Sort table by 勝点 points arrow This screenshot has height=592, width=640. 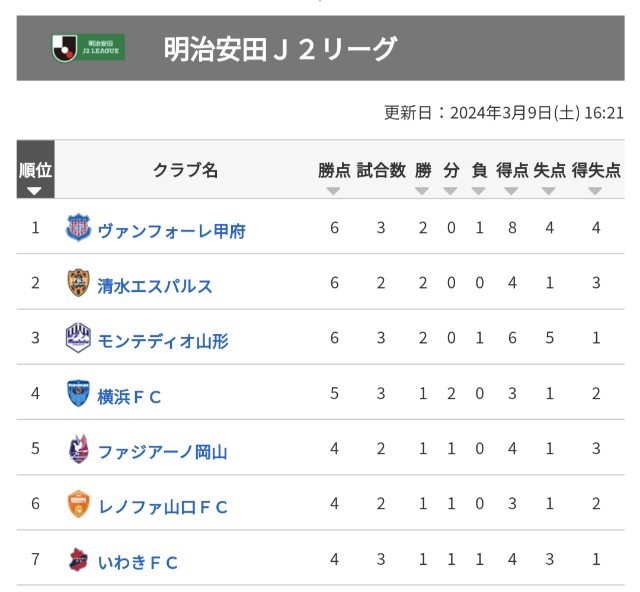coord(333,191)
